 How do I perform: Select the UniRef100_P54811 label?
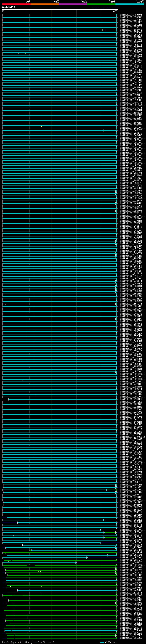click(x=131, y=512)
